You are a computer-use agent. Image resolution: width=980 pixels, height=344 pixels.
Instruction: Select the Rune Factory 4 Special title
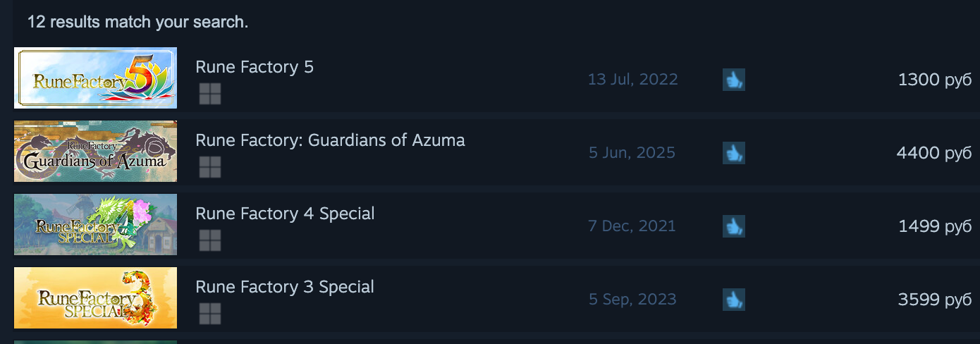pos(285,214)
